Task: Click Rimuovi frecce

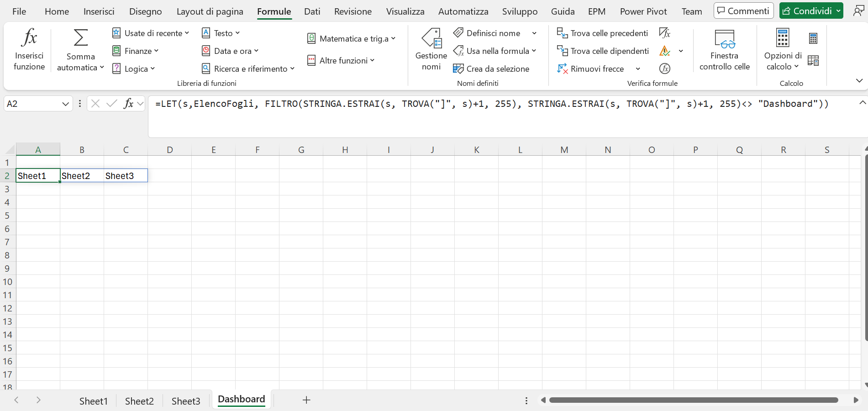Action: tap(590, 68)
